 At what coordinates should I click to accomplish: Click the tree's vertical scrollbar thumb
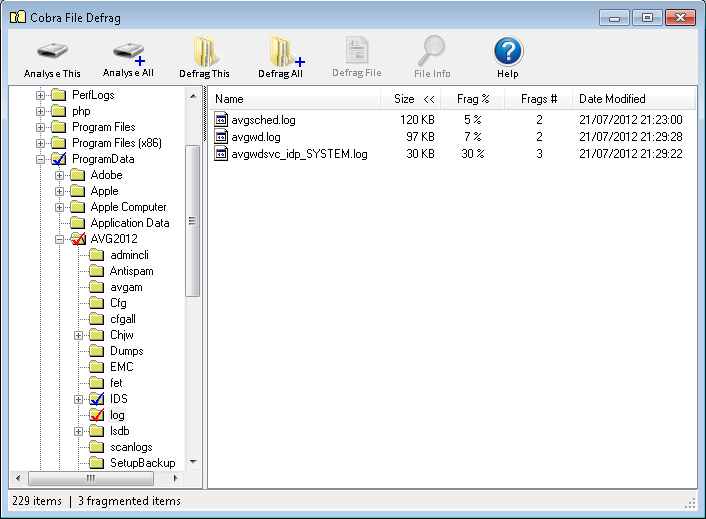coord(193,220)
